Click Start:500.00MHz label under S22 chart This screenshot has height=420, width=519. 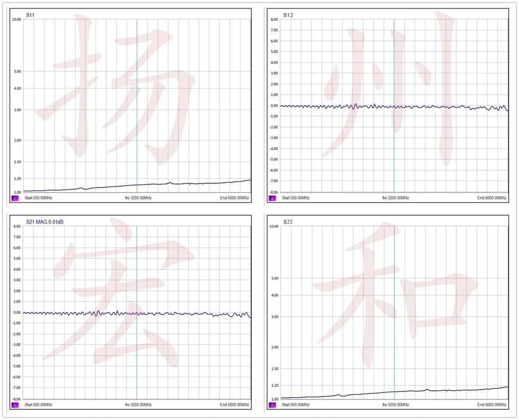[296, 405]
